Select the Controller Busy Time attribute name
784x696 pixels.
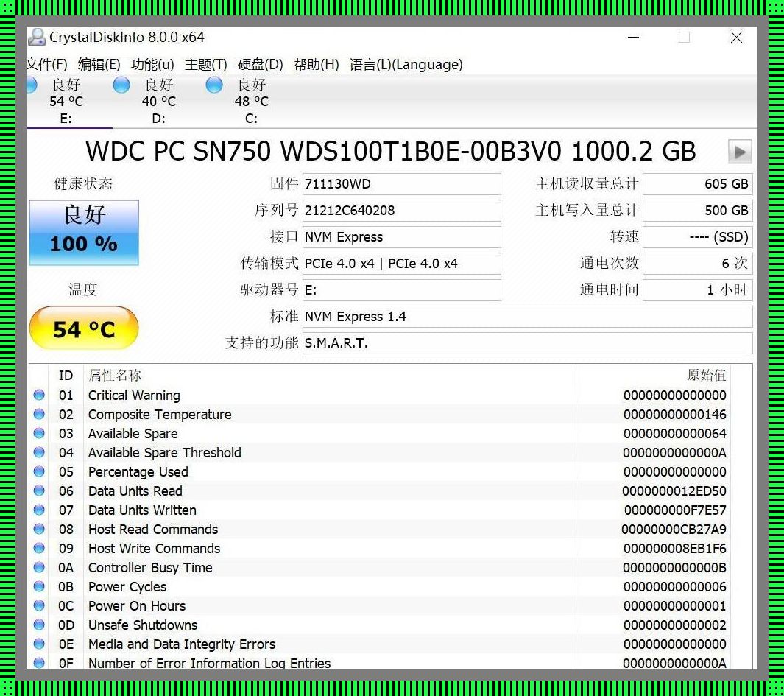coord(150,568)
